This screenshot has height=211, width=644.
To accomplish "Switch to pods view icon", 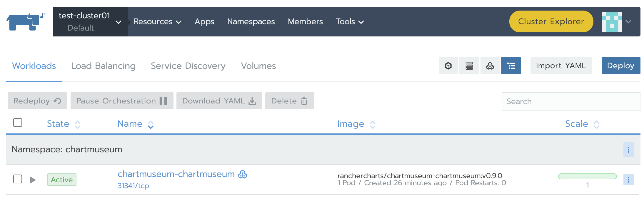I will 448,66.
